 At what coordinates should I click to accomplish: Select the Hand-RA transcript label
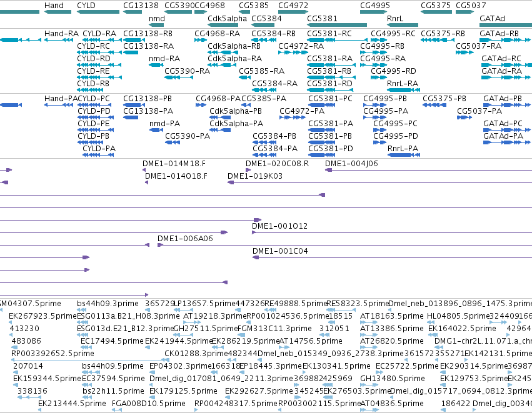[61, 34]
